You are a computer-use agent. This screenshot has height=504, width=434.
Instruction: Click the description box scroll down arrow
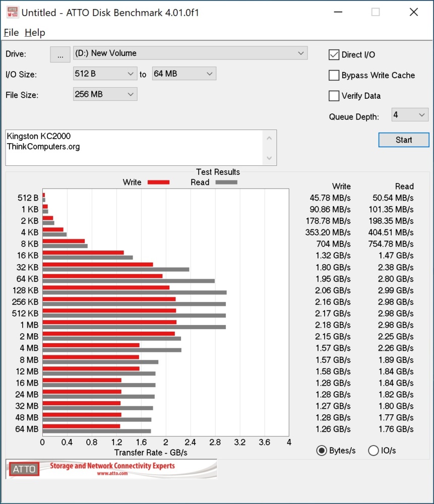269,158
